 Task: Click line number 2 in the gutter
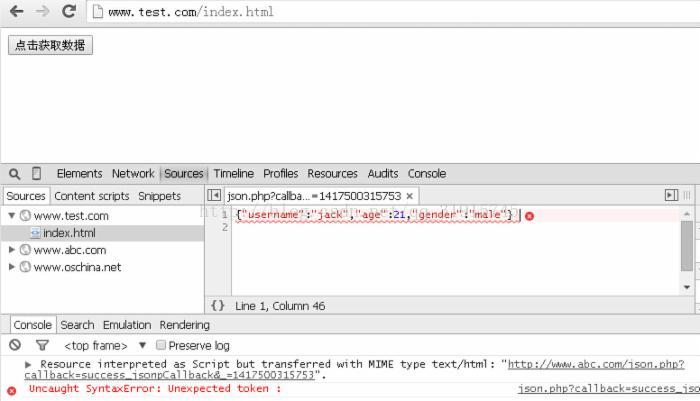click(x=225, y=227)
